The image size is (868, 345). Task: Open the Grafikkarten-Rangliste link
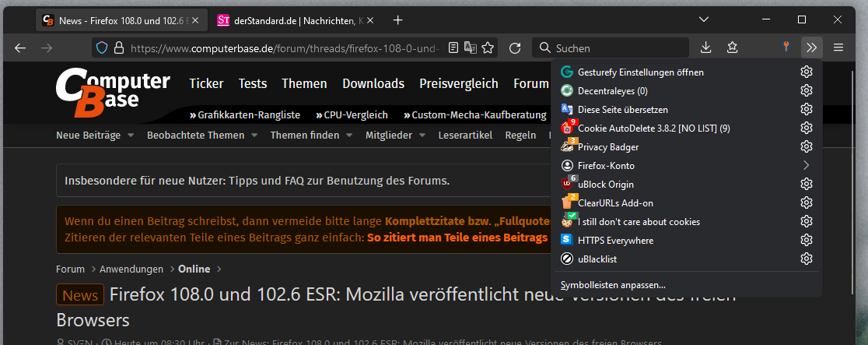(x=245, y=115)
